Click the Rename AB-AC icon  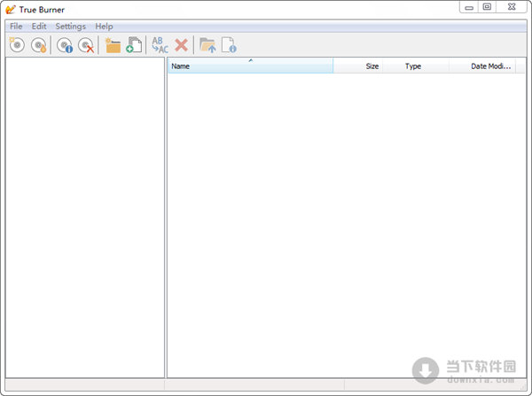pyautogui.click(x=160, y=45)
